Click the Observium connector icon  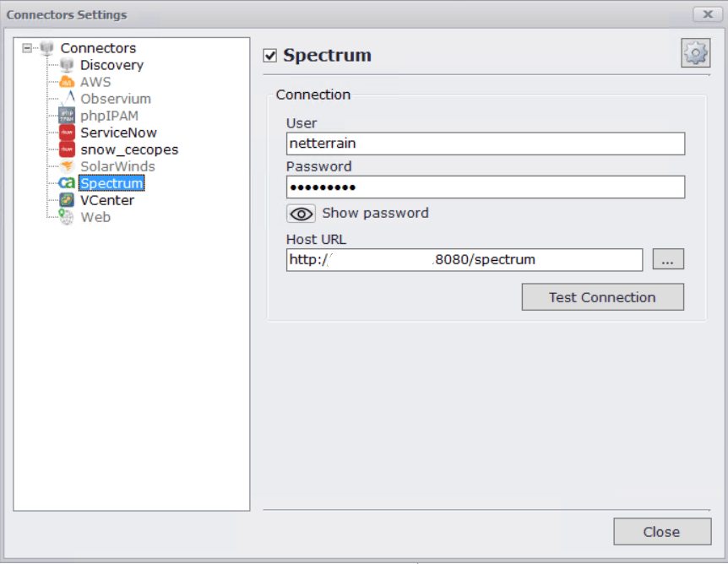[x=68, y=99]
